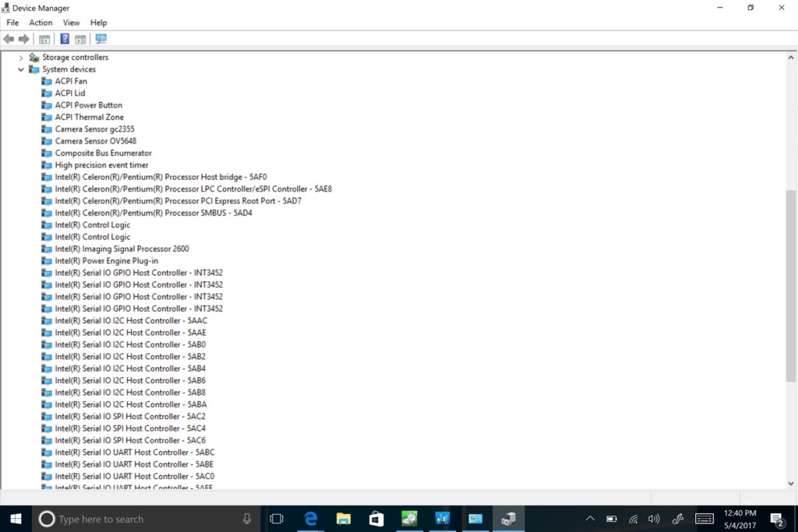Open the network Wi-Fi tray icon
This screenshot has height=532, width=798.
point(633,519)
